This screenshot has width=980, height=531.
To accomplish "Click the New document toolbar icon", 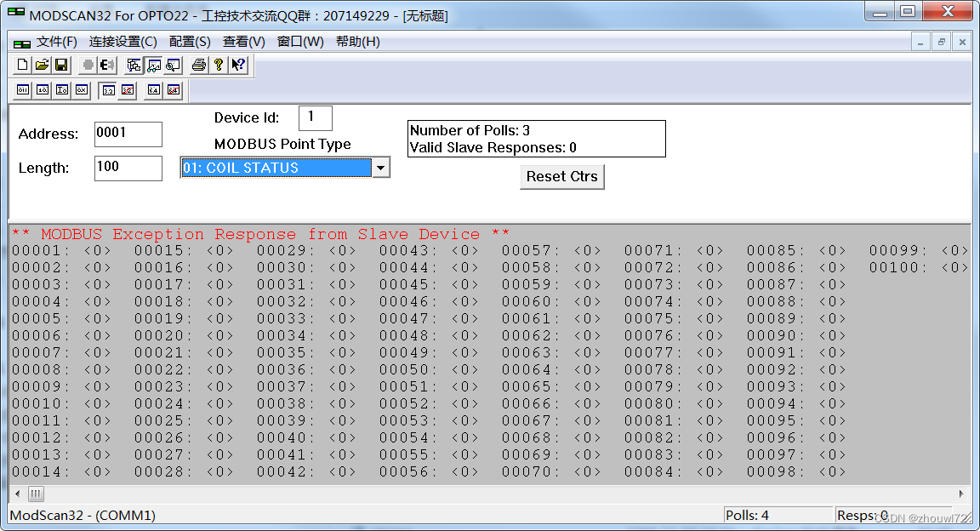I will 22,65.
